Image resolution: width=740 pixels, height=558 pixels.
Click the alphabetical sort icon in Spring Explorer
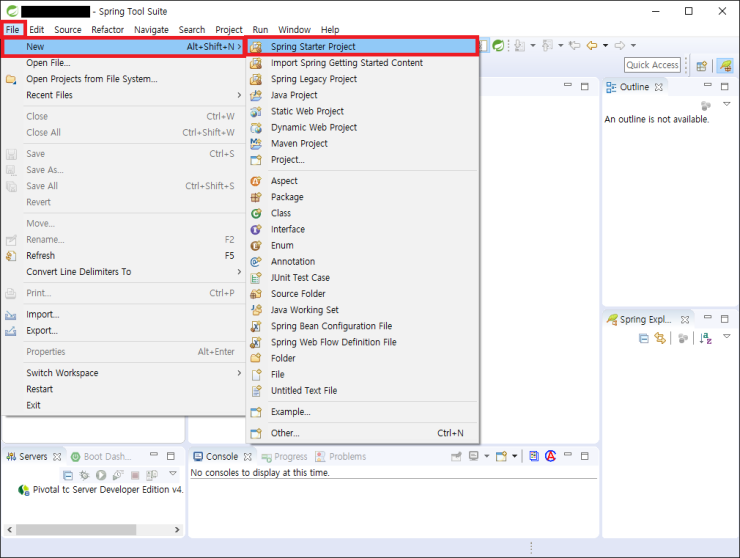coord(706,339)
